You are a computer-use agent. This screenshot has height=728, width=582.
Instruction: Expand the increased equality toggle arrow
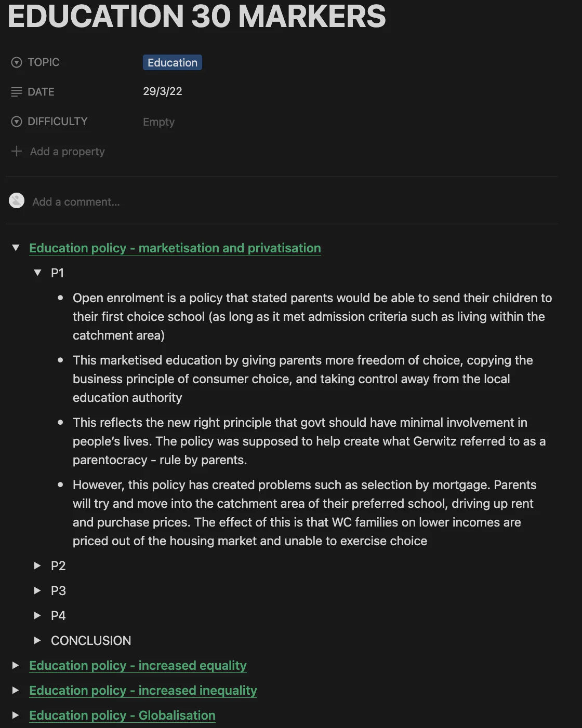tap(16, 665)
